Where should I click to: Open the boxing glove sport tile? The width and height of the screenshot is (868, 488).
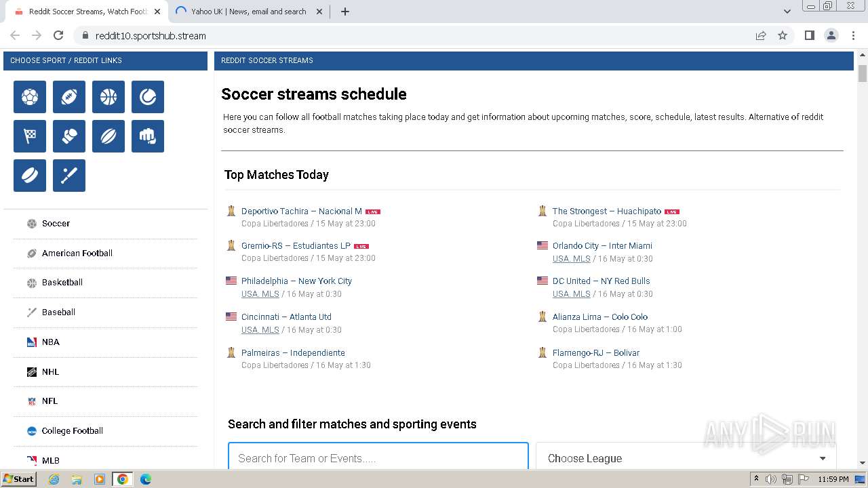point(69,136)
